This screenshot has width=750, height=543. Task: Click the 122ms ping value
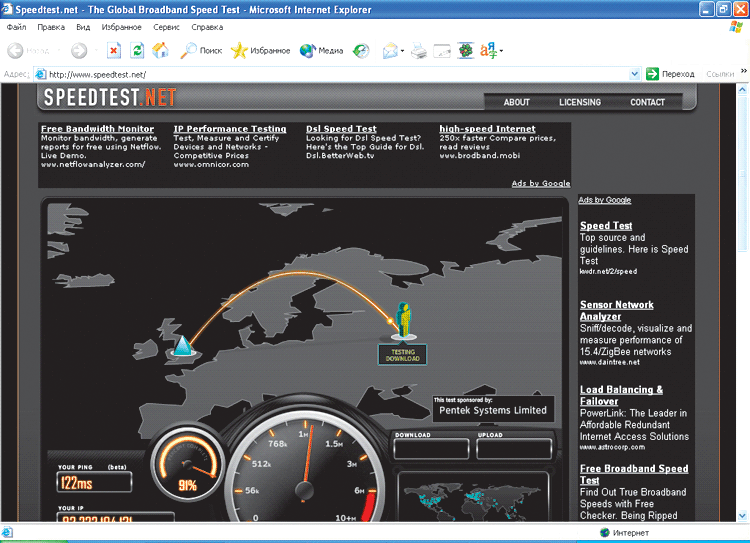(x=76, y=483)
